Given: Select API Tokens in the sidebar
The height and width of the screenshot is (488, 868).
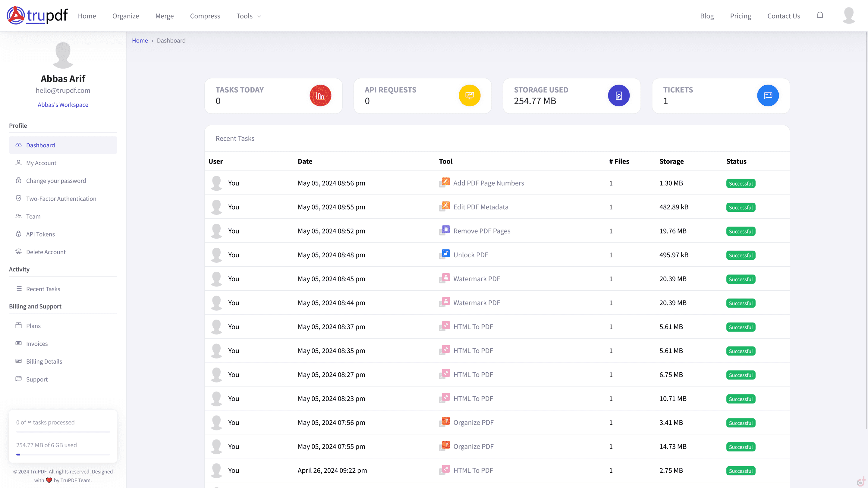Looking at the screenshot, I should click(40, 234).
